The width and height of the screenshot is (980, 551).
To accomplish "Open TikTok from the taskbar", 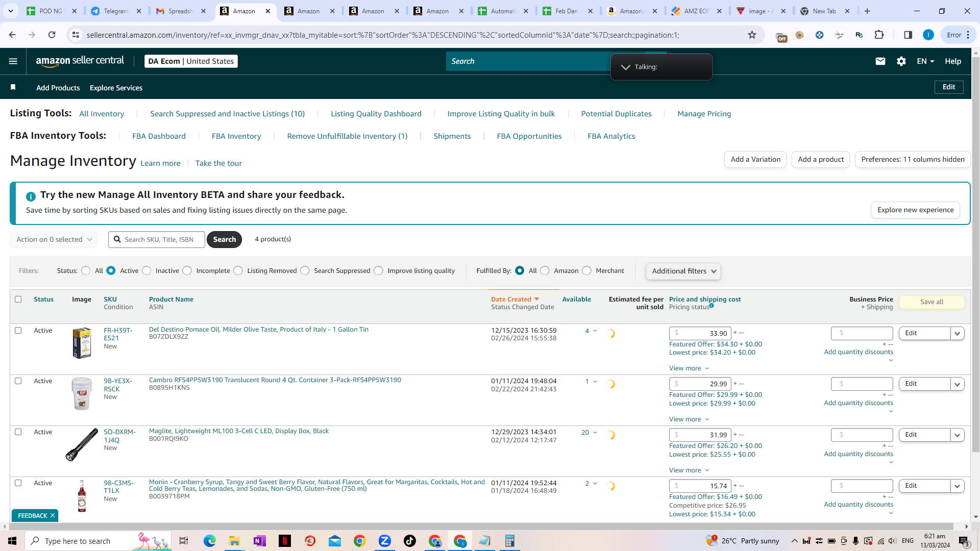I will click(x=410, y=541).
